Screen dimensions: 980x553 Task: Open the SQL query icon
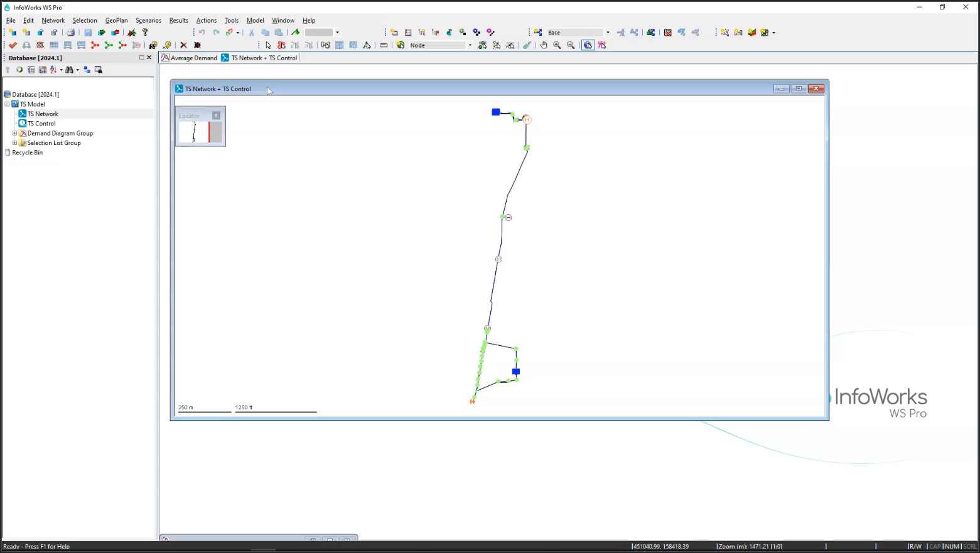pyautogui.click(x=40, y=45)
